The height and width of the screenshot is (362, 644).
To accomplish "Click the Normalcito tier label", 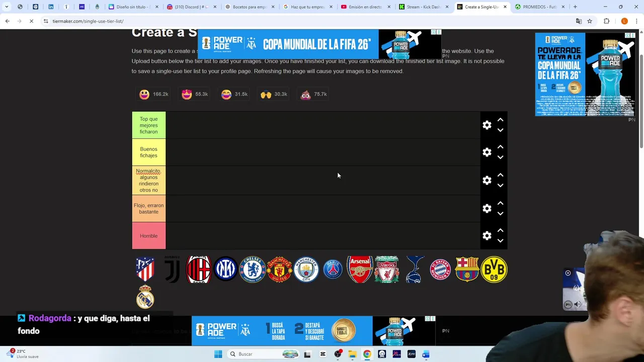I will click(x=148, y=180).
